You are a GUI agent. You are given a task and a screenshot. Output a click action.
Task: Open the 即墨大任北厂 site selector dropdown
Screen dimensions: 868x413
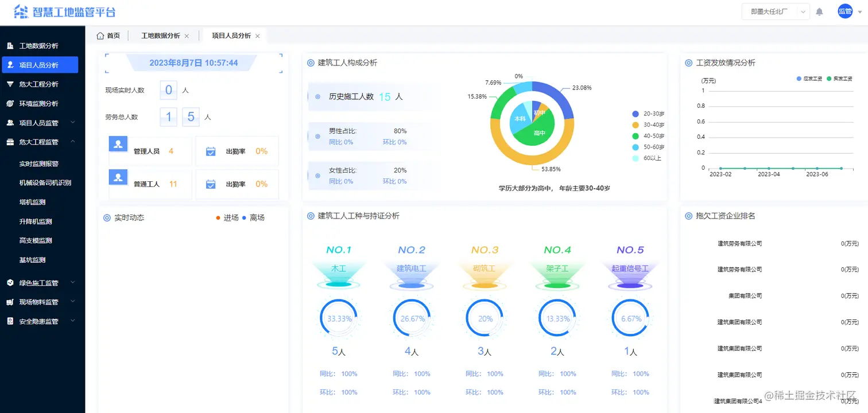(x=775, y=11)
